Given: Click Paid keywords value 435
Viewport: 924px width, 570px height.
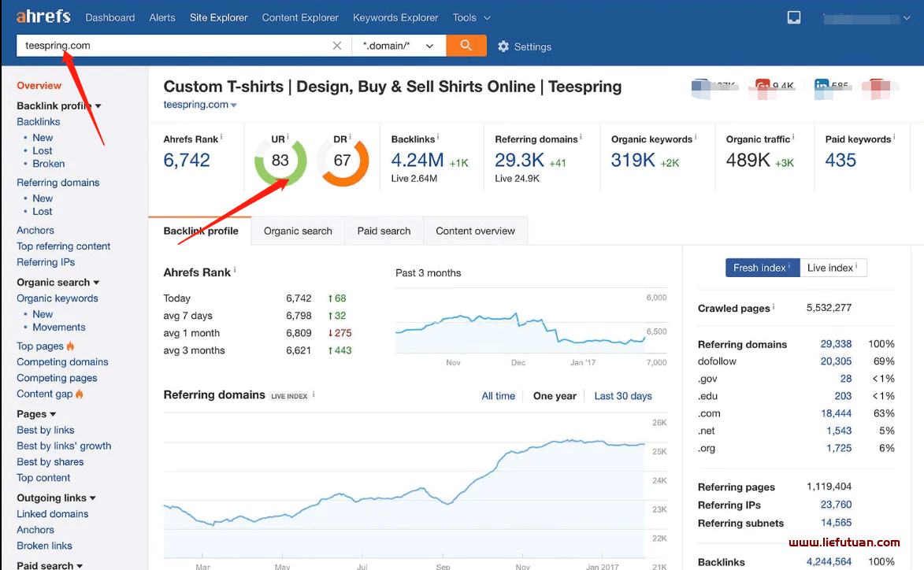Looking at the screenshot, I should 841,160.
